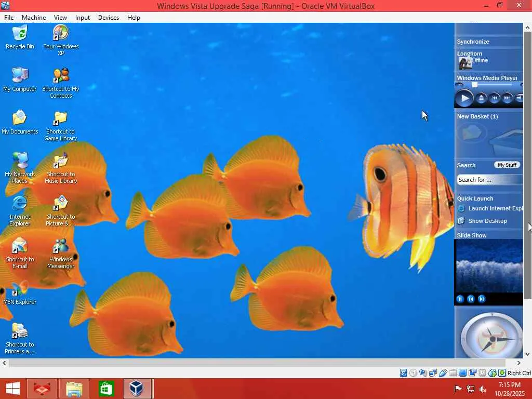Click the muted speaker tray icon
Viewport: 532px width, 399px height.
483,389
